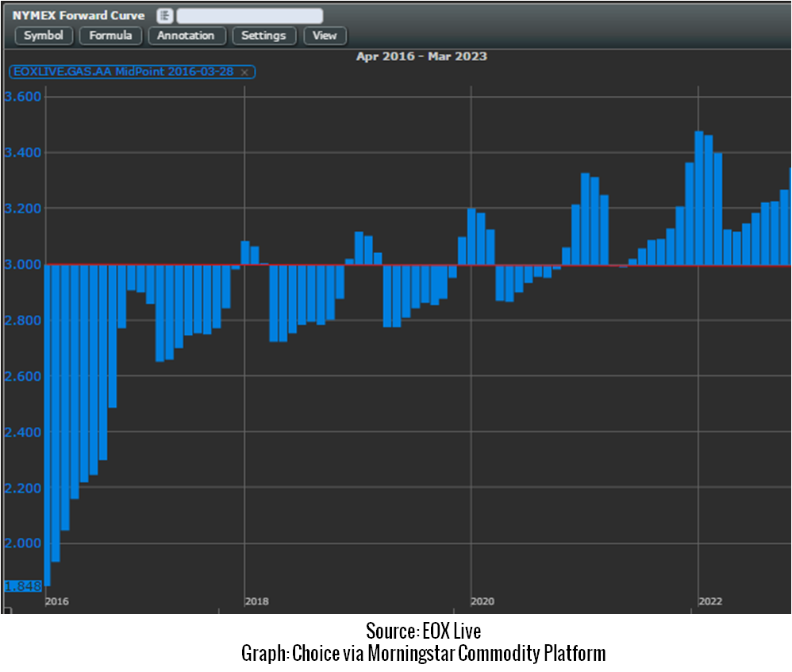
Task: Remove the EOXLIVE.GAS.AA series with its x icon
Action: [x=244, y=72]
